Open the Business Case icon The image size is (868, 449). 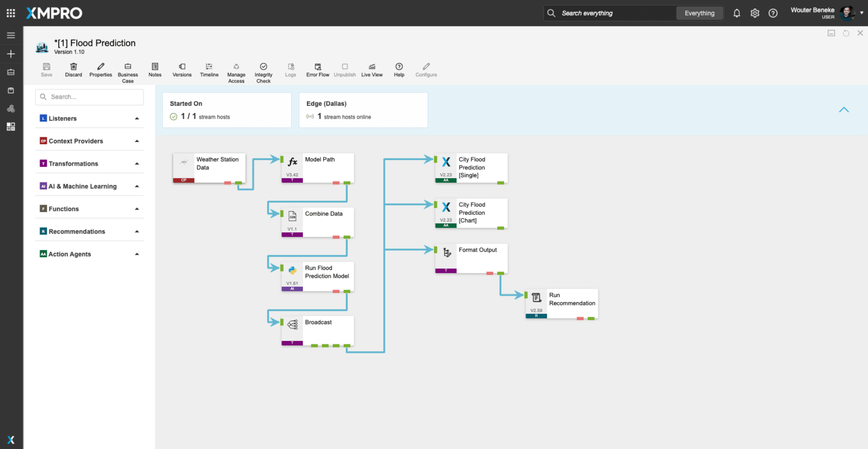click(128, 67)
